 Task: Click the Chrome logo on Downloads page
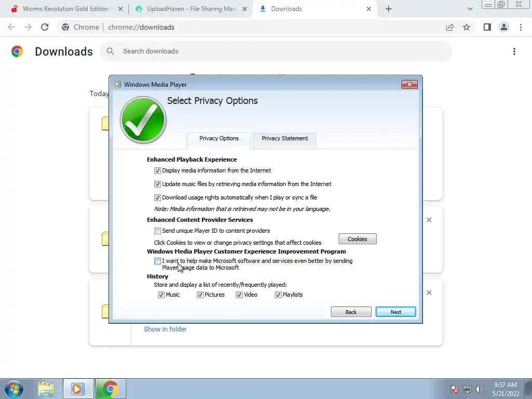click(17, 51)
